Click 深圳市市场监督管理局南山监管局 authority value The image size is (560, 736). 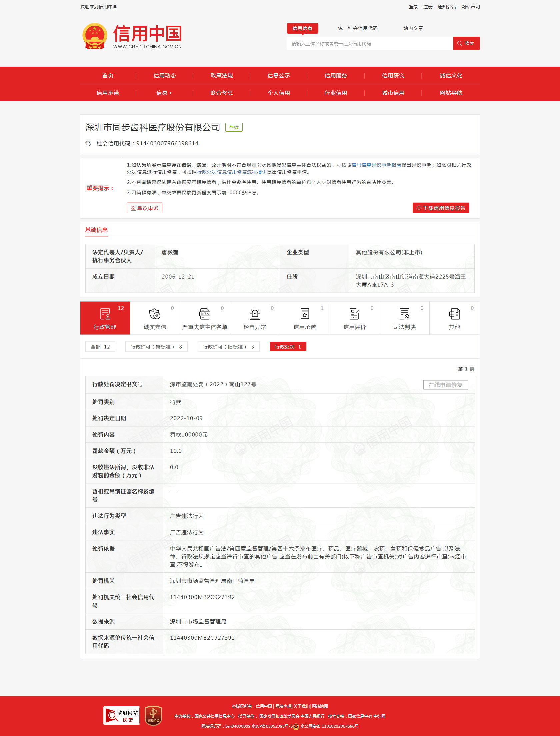(x=212, y=581)
